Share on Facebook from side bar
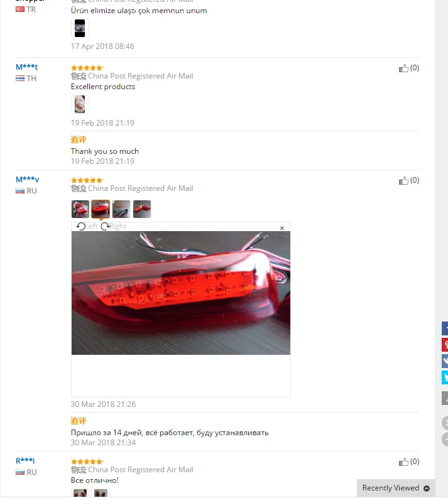 coord(445,328)
